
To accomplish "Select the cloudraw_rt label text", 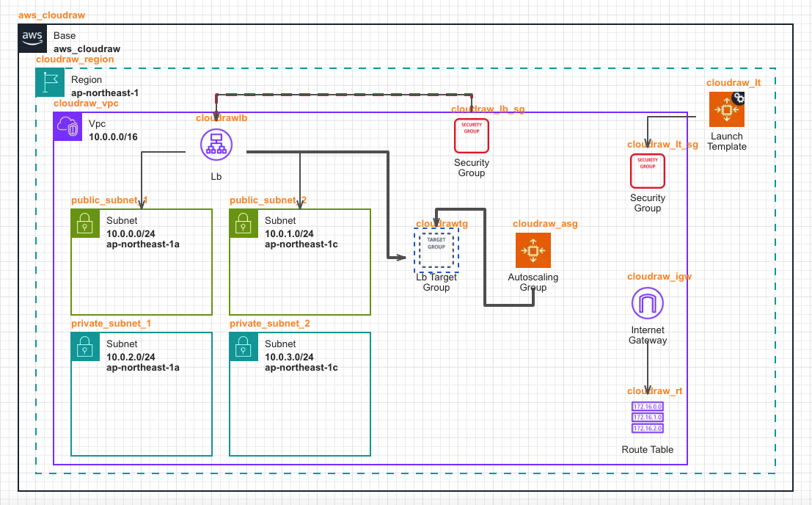I will coord(654,391).
